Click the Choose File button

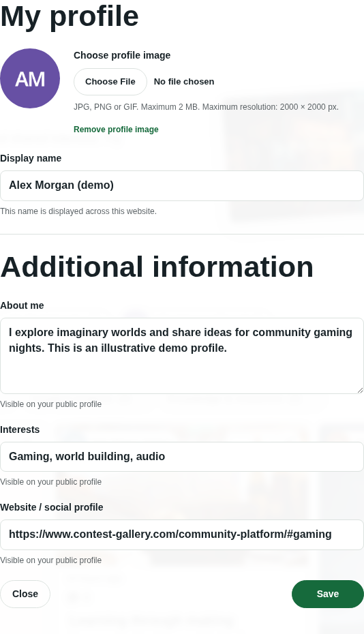pyautogui.click(x=110, y=82)
